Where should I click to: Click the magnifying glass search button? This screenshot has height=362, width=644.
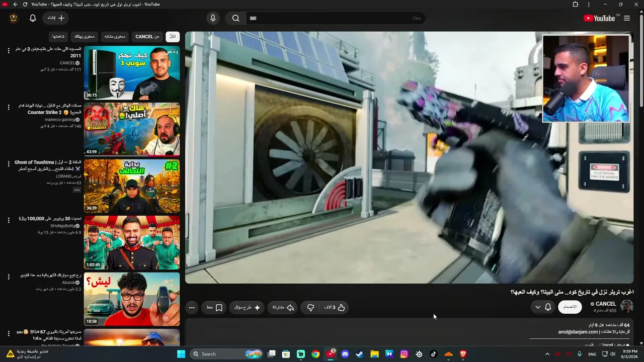coord(235,18)
